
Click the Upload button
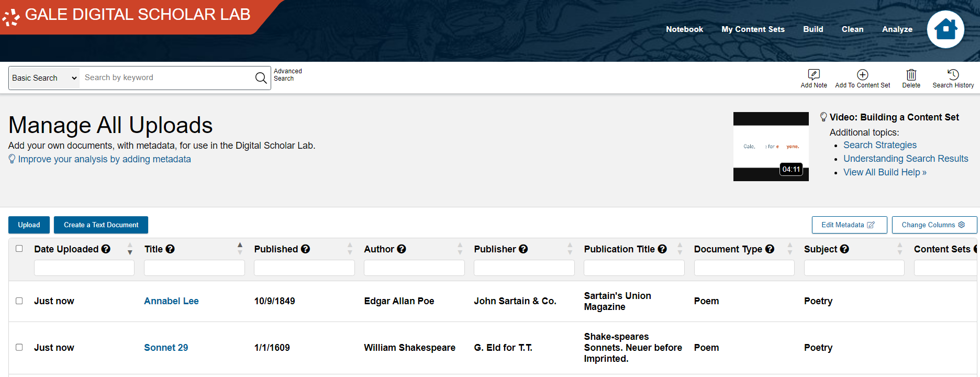pyautogui.click(x=29, y=225)
